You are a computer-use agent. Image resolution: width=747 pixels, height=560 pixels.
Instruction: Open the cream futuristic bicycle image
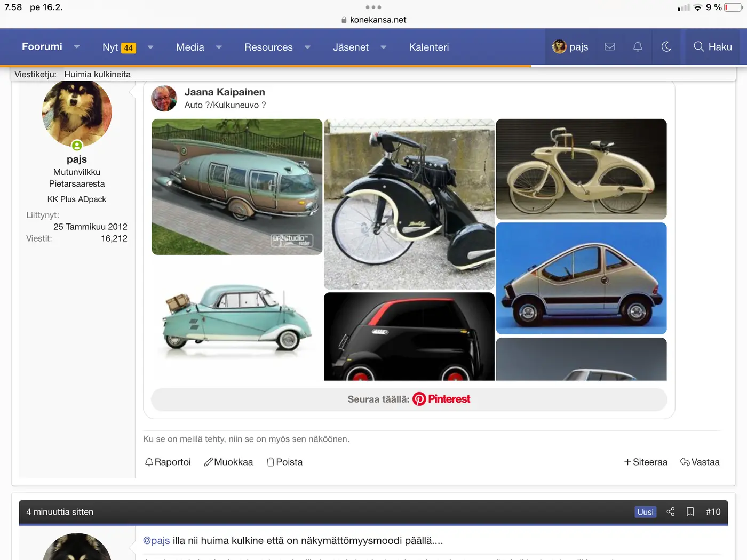(582, 169)
